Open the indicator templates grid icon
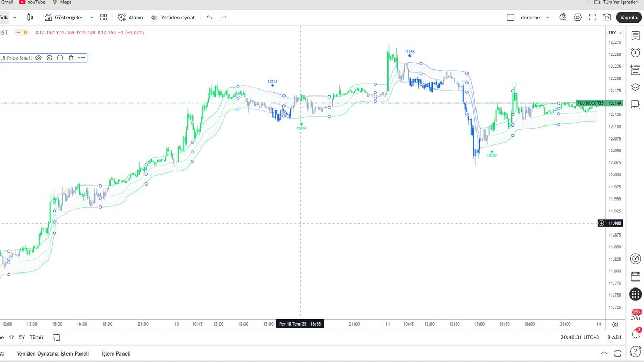The height and width of the screenshot is (362, 644). coord(104,17)
